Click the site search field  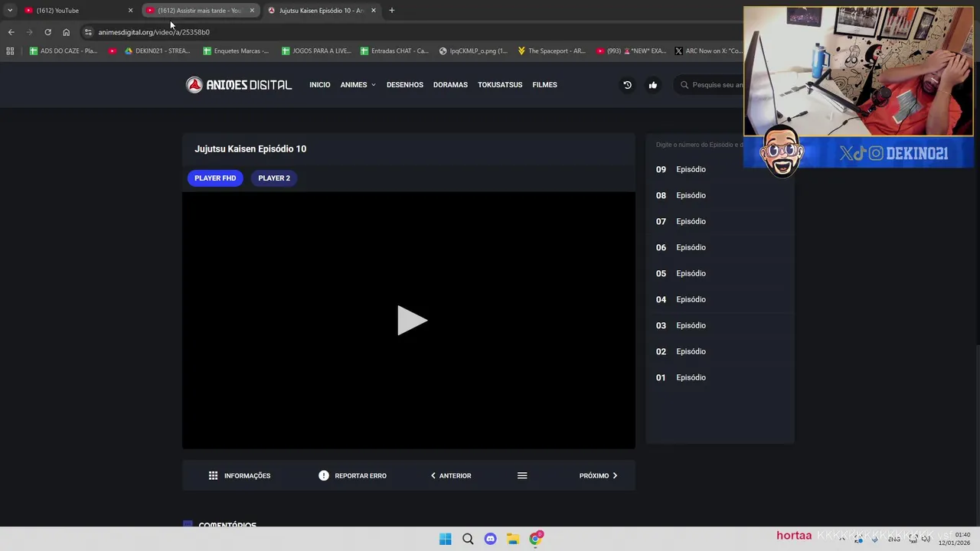point(712,85)
